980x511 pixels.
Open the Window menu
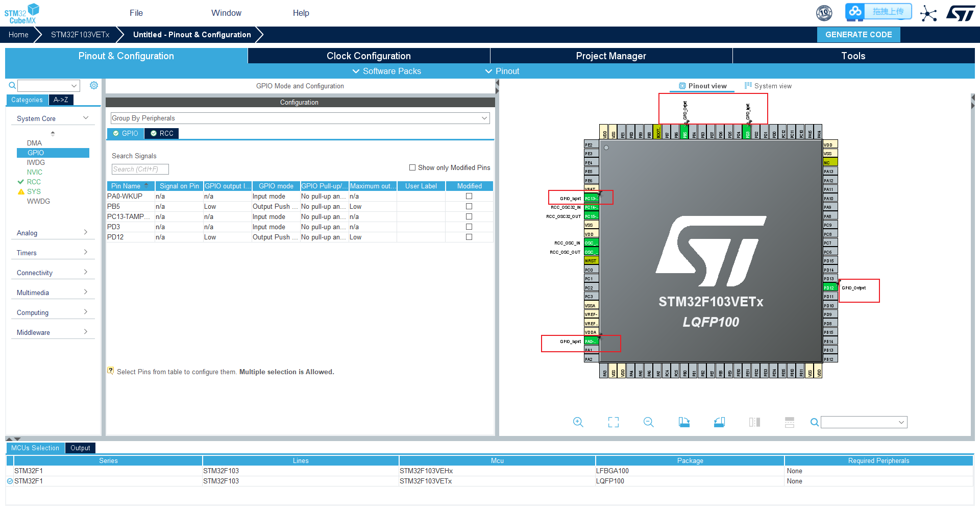[226, 13]
